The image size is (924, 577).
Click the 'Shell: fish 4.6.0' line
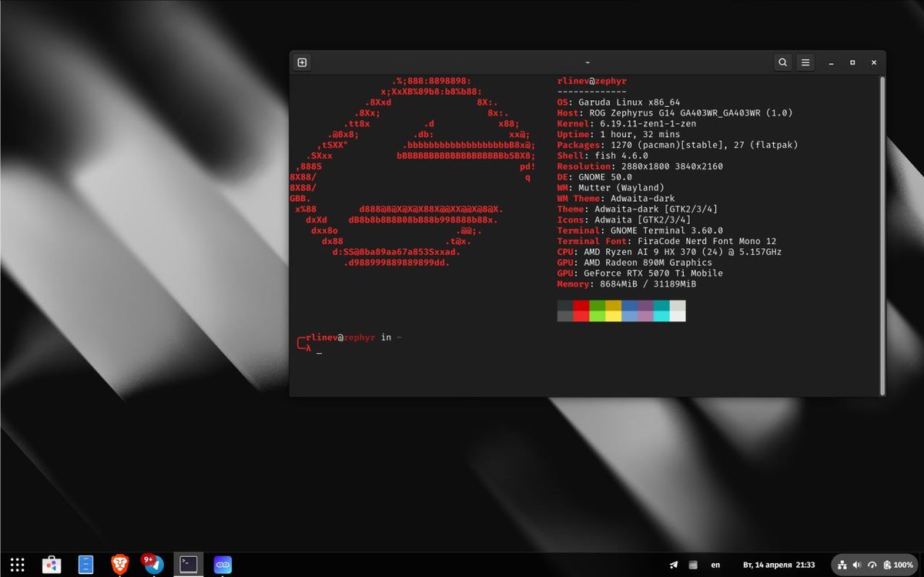click(602, 156)
